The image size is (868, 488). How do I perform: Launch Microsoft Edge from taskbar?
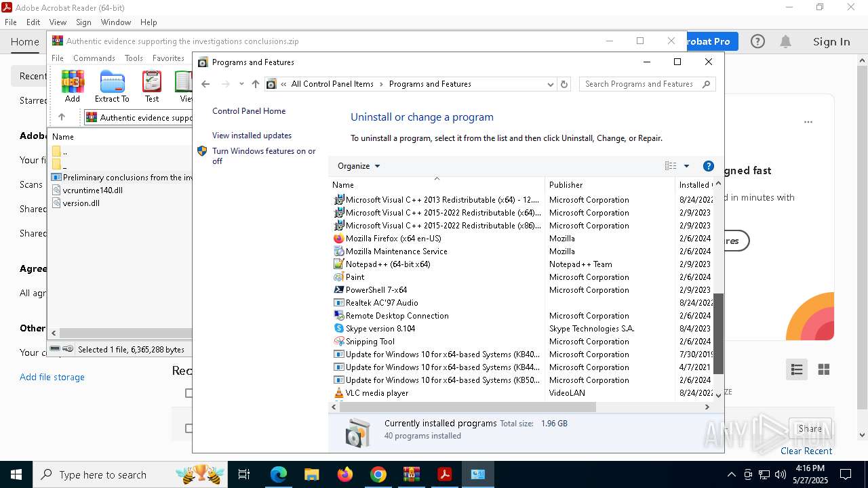[279, 474]
